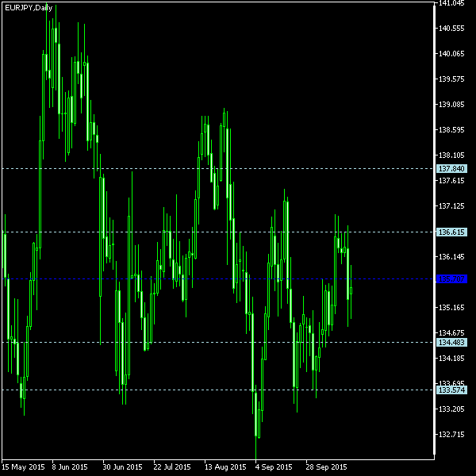
Task: Click the 134.675 price axis value
Action: [451, 333]
